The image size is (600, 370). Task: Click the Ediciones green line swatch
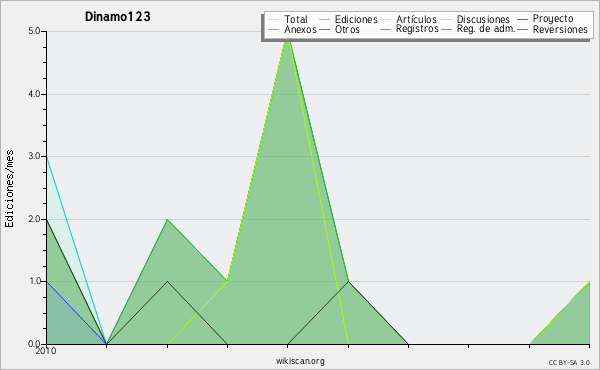[x=324, y=20]
